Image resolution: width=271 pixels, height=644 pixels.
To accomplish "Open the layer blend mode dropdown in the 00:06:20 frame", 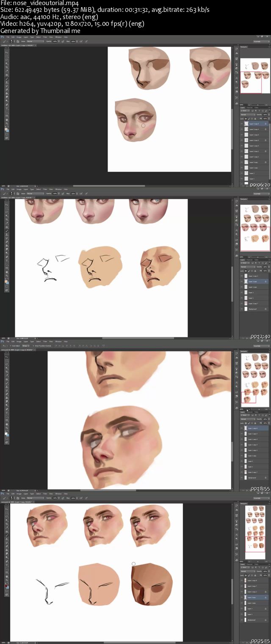I will pos(248,115).
